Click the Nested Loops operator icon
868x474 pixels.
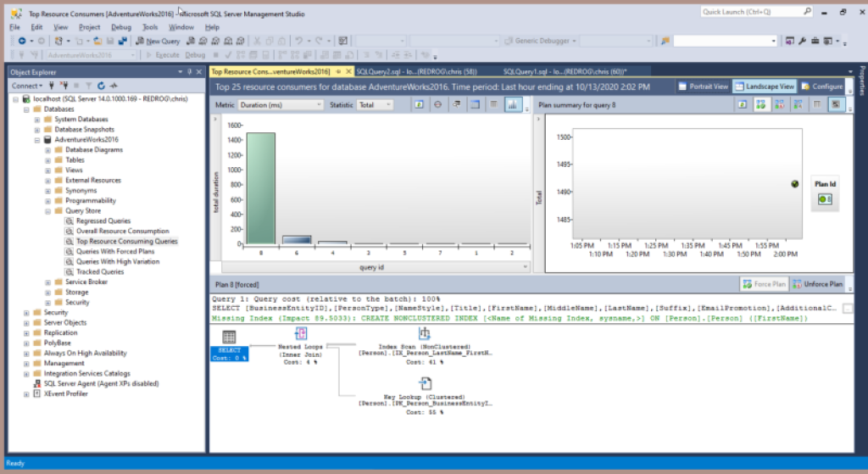pyautogui.click(x=301, y=333)
